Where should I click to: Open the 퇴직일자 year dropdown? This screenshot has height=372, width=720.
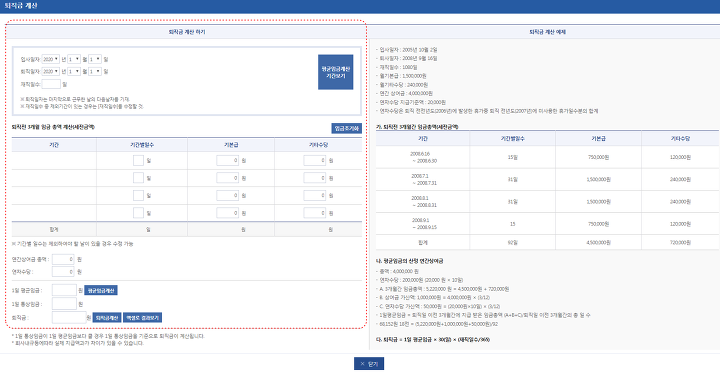[51, 71]
